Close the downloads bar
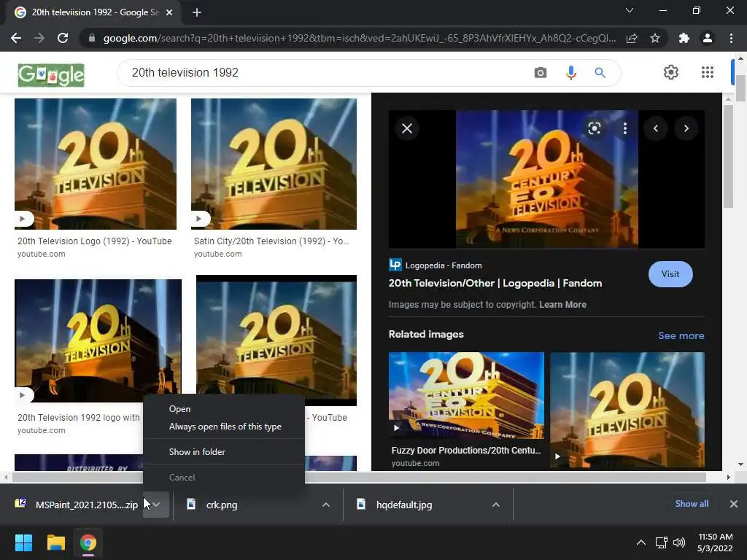Screen dimensions: 747x560 tap(734, 504)
